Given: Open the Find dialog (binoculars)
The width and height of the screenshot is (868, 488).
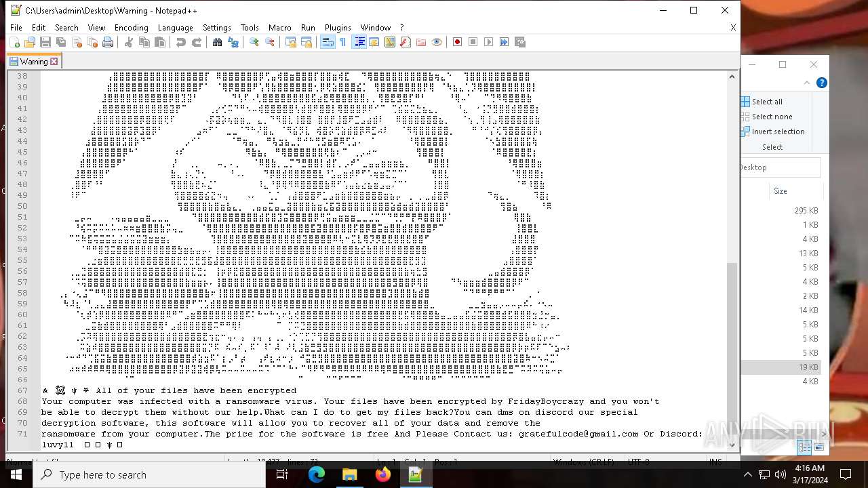Looking at the screenshot, I should click(217, 42).
